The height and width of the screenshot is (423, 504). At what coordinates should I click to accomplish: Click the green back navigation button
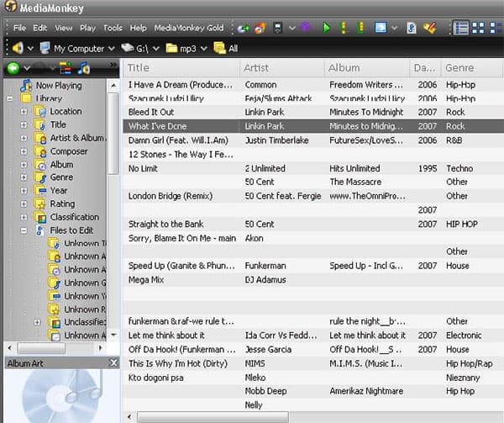[13, 68]
